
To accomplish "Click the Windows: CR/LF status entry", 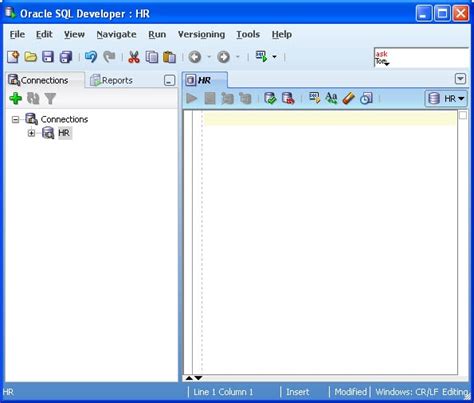I will tap(407, 392).
